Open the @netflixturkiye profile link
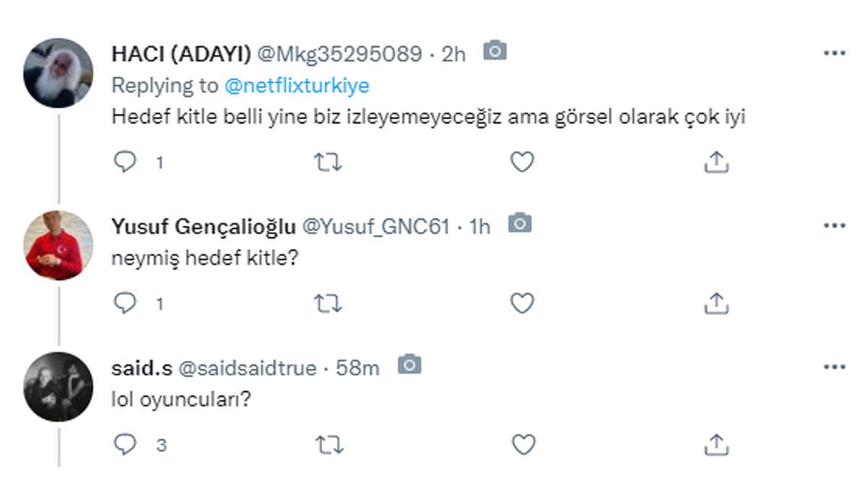868x488 pixels. click(x=297, y=85)
